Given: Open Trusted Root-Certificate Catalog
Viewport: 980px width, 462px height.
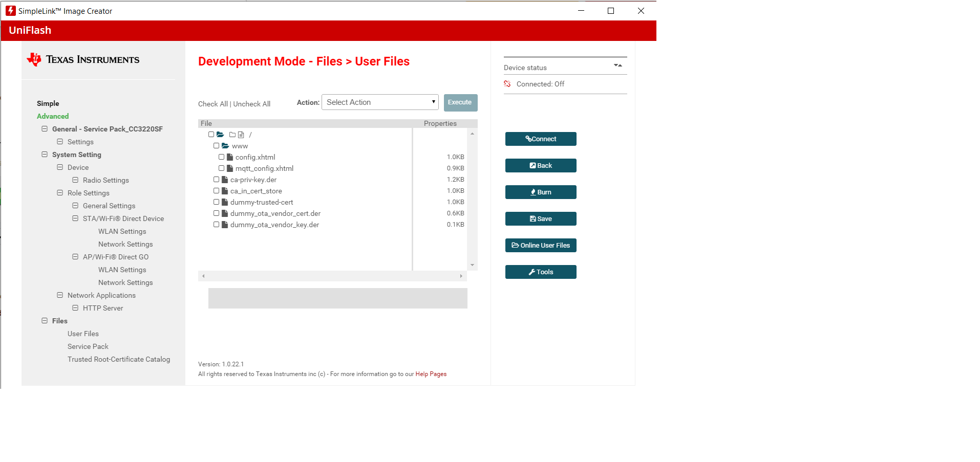Looking at the screenshot, I should [119, 359].
